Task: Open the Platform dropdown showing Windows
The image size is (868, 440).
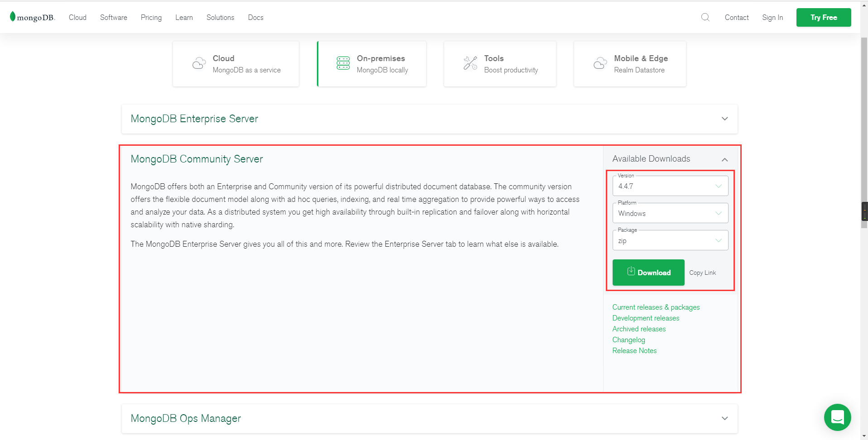Action: click(670, 213)
